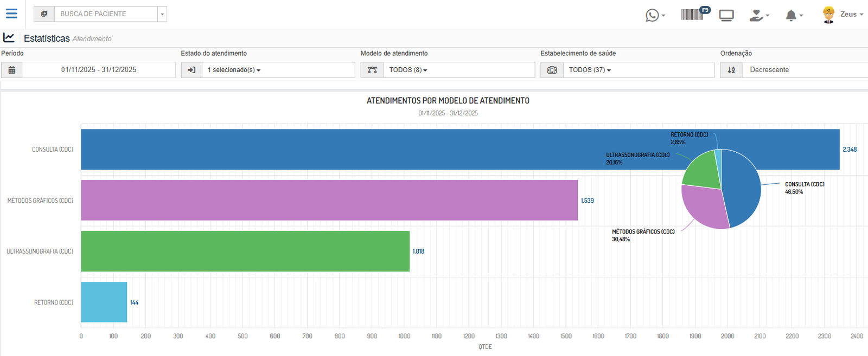Expand the Busca de Paciente dropdown arrow

pos(162,14)
